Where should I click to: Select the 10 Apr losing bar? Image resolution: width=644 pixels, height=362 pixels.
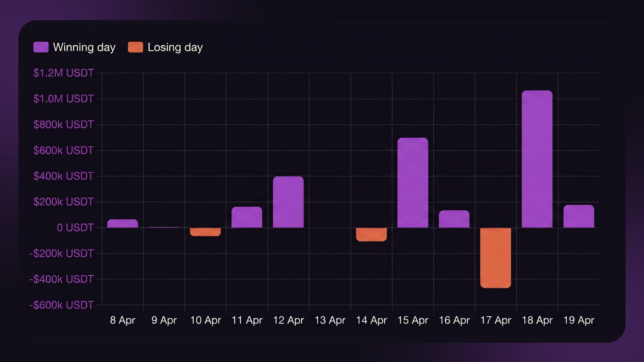pos(205,232)
